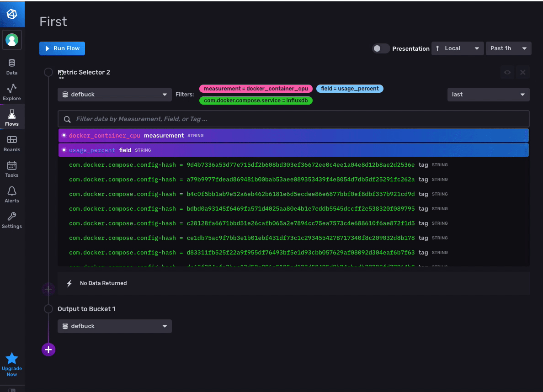Open the Local timezone dropdown

click(457, 48)
